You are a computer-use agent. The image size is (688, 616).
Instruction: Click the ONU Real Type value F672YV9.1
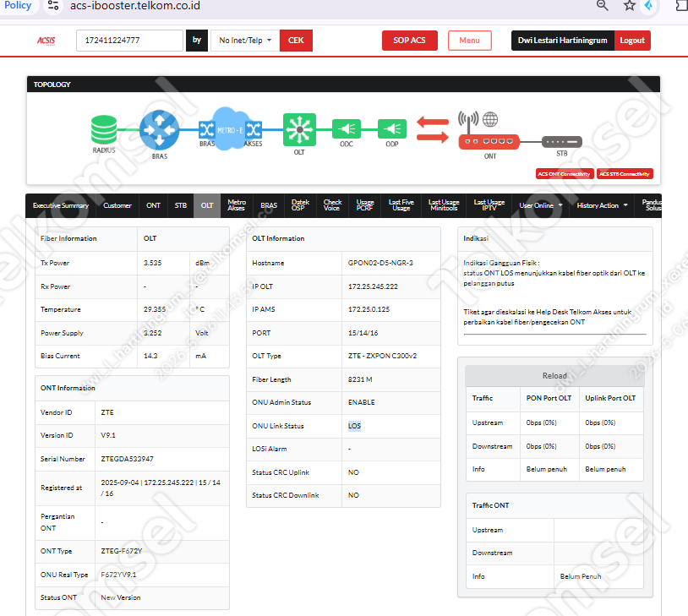coord(118,575)
